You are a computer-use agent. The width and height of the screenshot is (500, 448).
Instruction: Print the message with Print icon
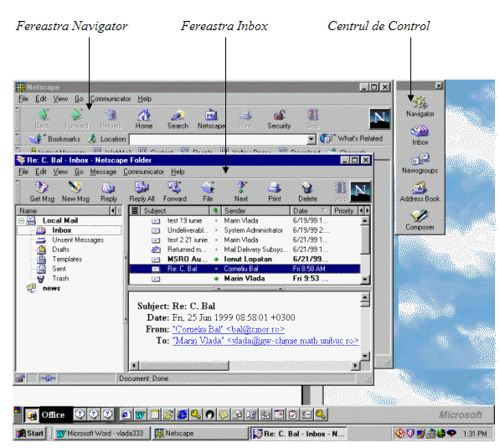(x=275, y=192)
